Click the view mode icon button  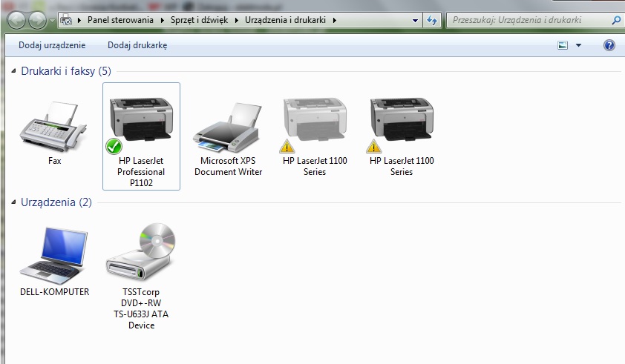click(563, 45)
